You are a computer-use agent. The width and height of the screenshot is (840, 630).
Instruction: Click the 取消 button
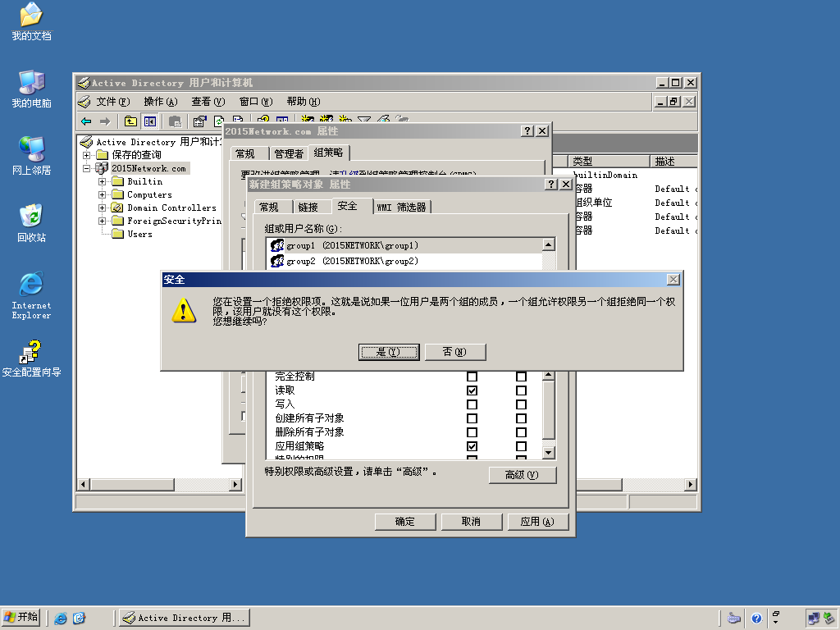point(472,522)
